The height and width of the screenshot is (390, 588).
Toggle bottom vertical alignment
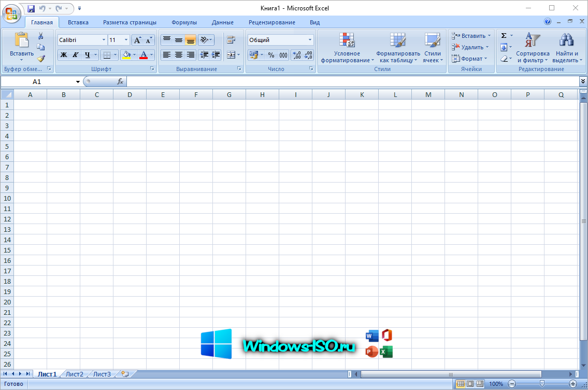point(191,40)
